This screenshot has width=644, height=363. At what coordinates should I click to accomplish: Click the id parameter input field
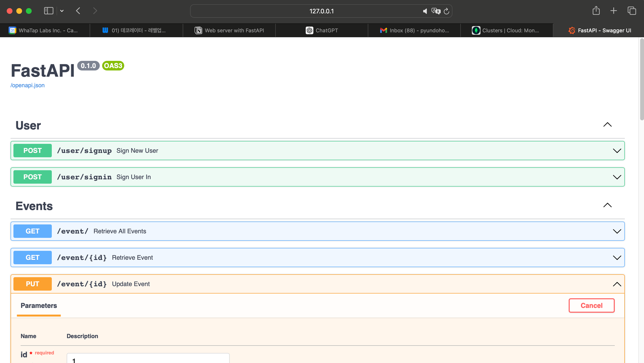[x=148, y=359]
